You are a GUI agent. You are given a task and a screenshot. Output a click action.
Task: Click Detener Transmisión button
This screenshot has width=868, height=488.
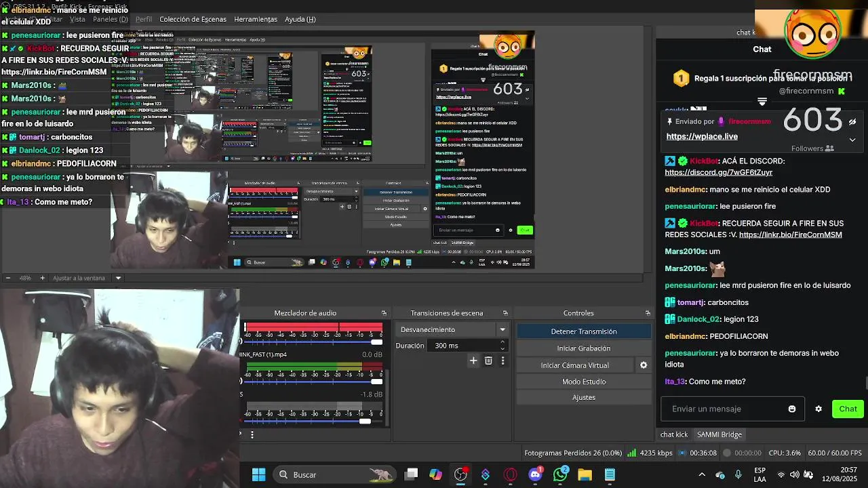point(584,331)
